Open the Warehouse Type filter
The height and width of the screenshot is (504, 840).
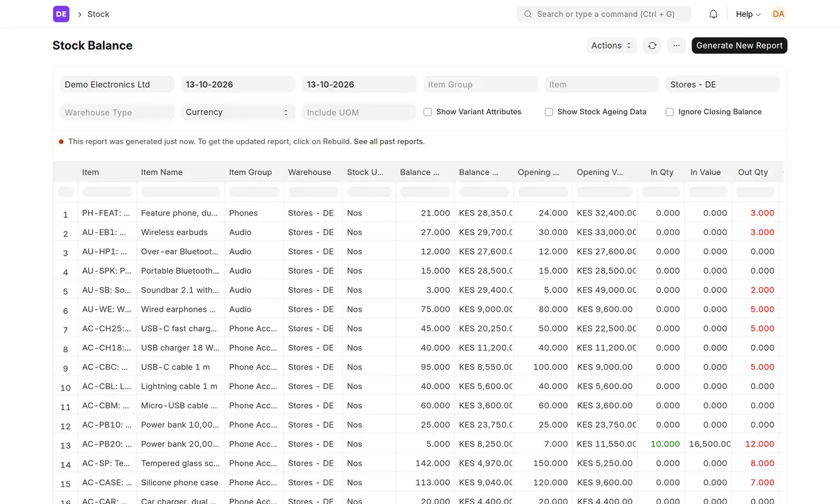[117, 112]
